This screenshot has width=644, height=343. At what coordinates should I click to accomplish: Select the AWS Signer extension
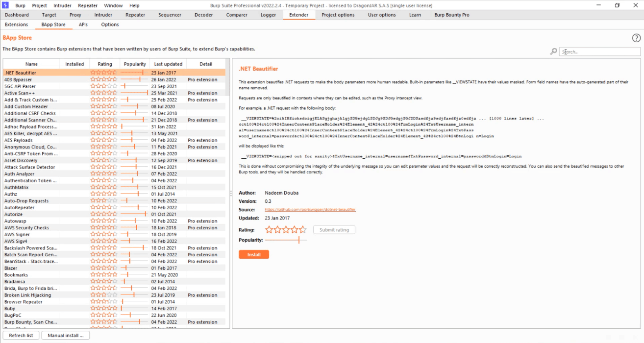click(114, 235)
